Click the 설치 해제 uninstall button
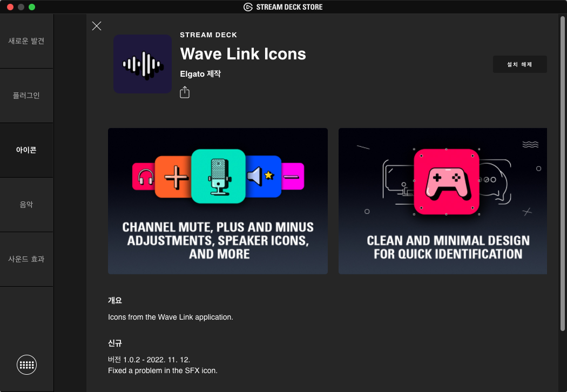 (519, 64)
